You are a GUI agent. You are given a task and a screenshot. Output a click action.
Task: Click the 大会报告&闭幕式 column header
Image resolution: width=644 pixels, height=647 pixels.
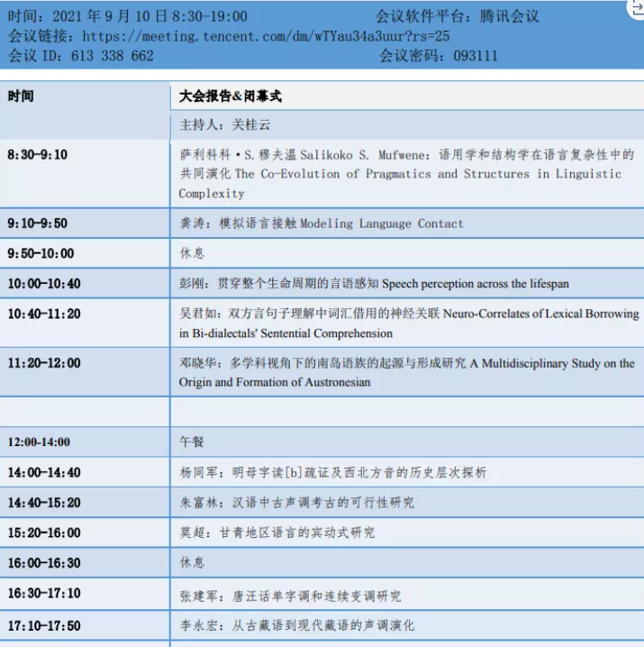(231, 96)
